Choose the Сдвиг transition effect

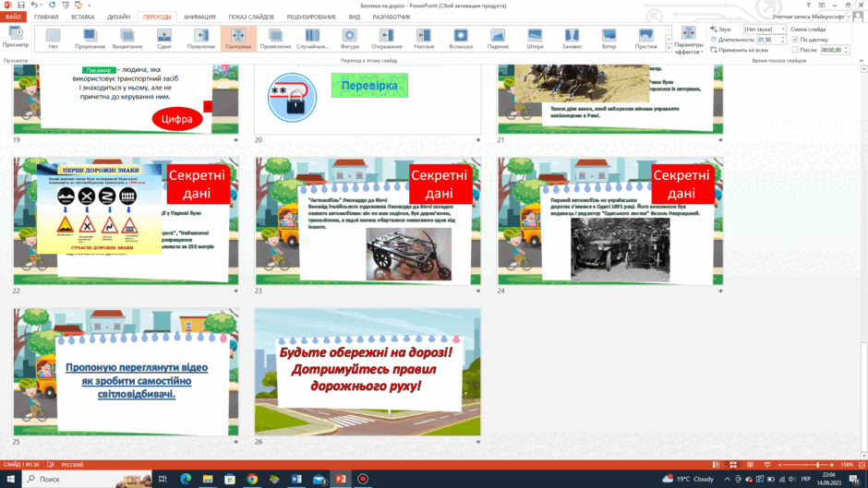[163, 39]
